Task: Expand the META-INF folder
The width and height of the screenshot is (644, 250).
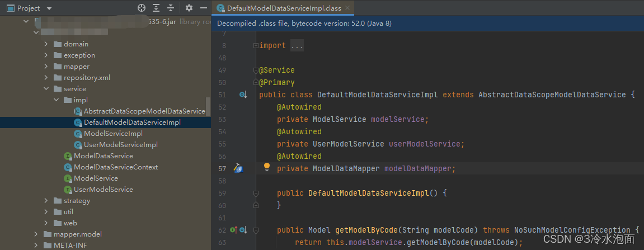Action: (36, 246)
